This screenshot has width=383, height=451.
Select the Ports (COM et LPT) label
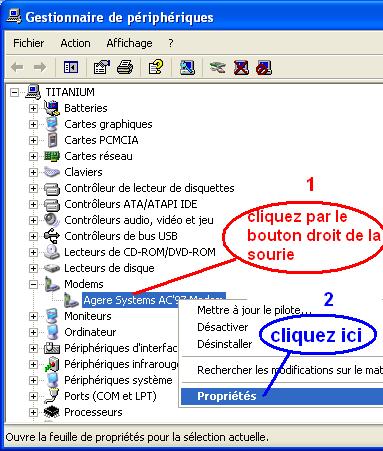tap(110, 396)
